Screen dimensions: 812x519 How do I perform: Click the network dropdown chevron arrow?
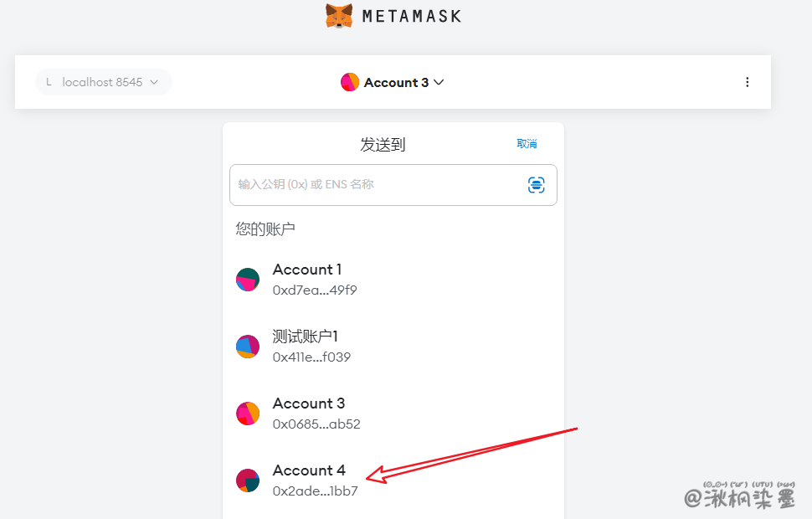154,82
